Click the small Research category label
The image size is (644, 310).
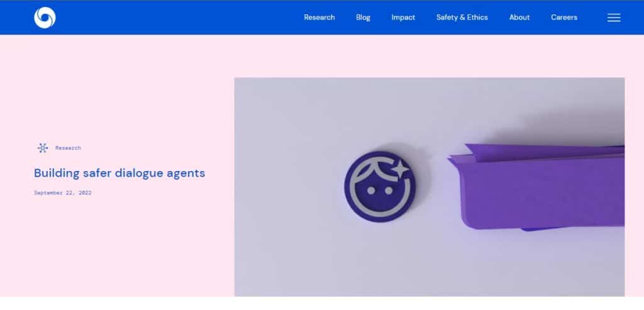coord(68,148)
